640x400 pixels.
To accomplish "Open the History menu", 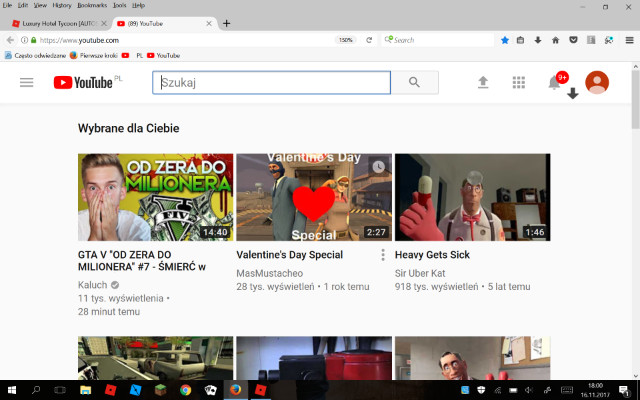I will coord(61,5).
